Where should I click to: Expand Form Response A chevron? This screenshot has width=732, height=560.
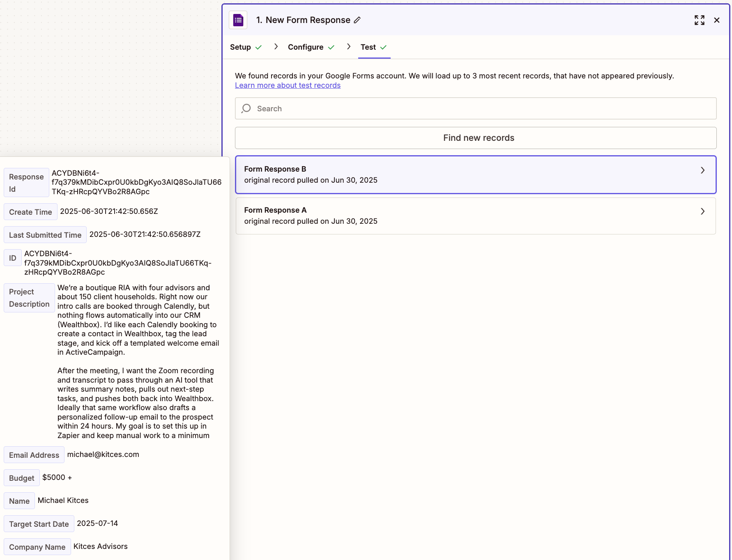703,211
